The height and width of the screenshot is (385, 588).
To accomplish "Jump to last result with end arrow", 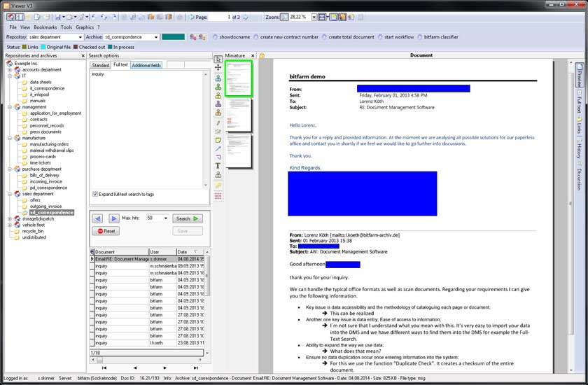I will pyautogui.click(x=196, y=368).
